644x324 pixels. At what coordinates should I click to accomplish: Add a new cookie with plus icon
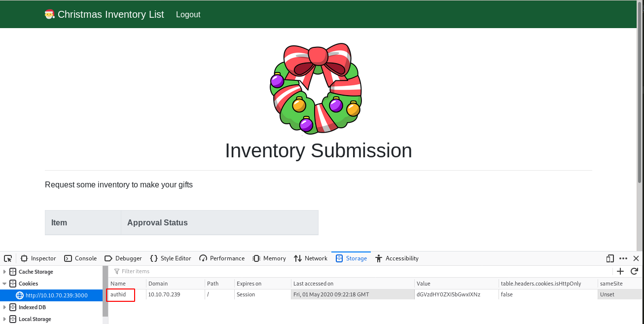[x=620, y=271]
